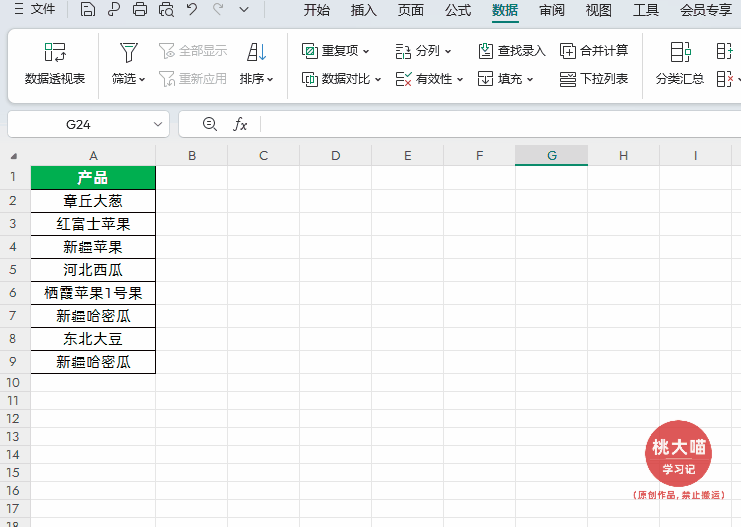This screenshot has width=741, height=527.
Task: Click the fx insert function icon
Action: 240,124
